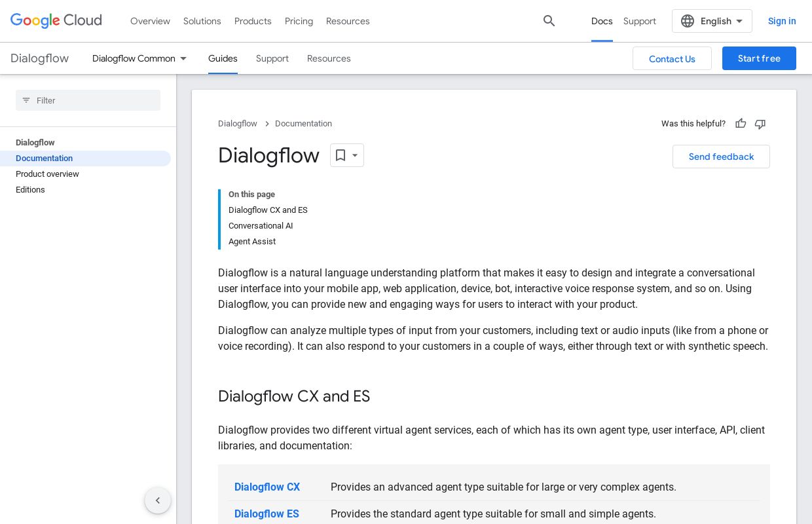The height and width of the screenshot is (524, 812).
Task: Select the Resources tab under Dialogflow
Action: click(x=329, y=58)
